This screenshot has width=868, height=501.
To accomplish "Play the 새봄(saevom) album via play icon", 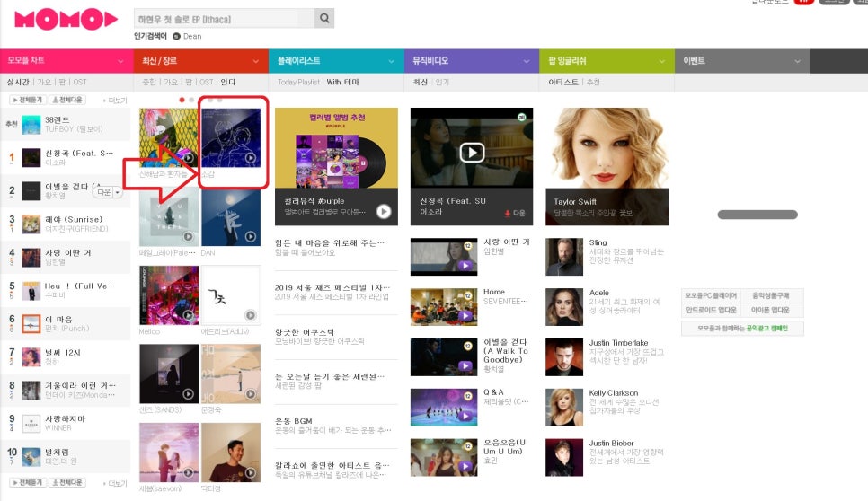I will pos(189,473).
